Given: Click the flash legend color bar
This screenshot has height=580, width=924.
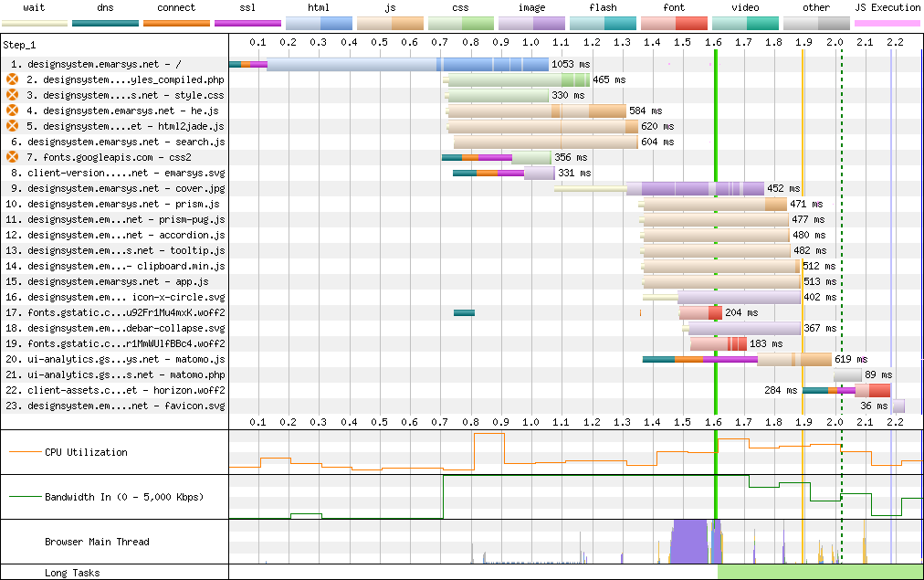Looking at the screenshot, I should tap(604, 24).
